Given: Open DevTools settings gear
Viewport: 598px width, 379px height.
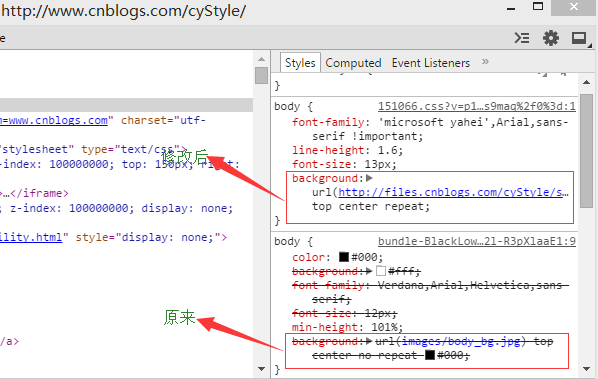Looking at the screenshot, I should coord(551,38).
